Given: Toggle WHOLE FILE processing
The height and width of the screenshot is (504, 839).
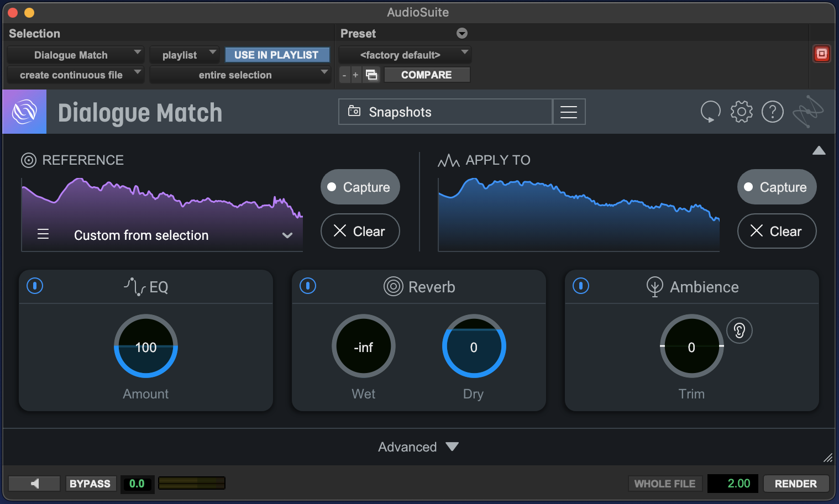Looking at the screenshot, I should tap(665, 484).
